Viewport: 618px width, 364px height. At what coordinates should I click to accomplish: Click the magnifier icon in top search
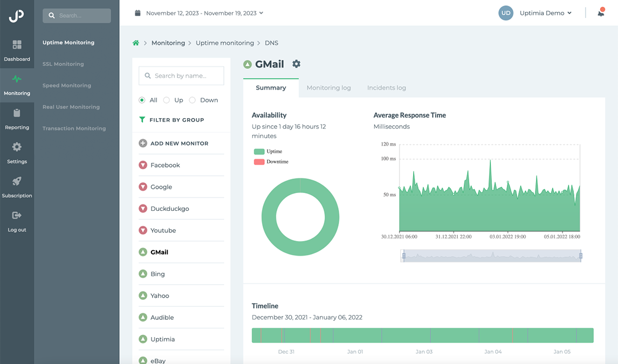click(52, 16)
